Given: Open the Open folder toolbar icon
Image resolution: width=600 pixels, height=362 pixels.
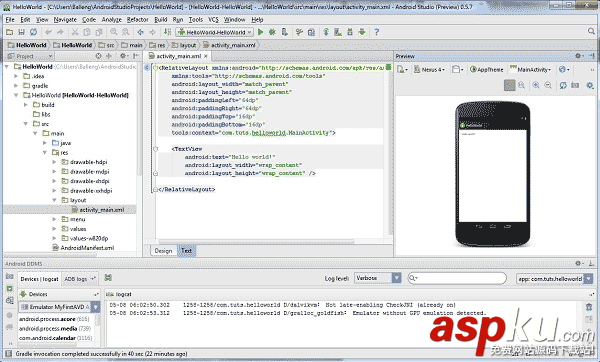Looking at the screenshot, I should (x=10, y=32).
